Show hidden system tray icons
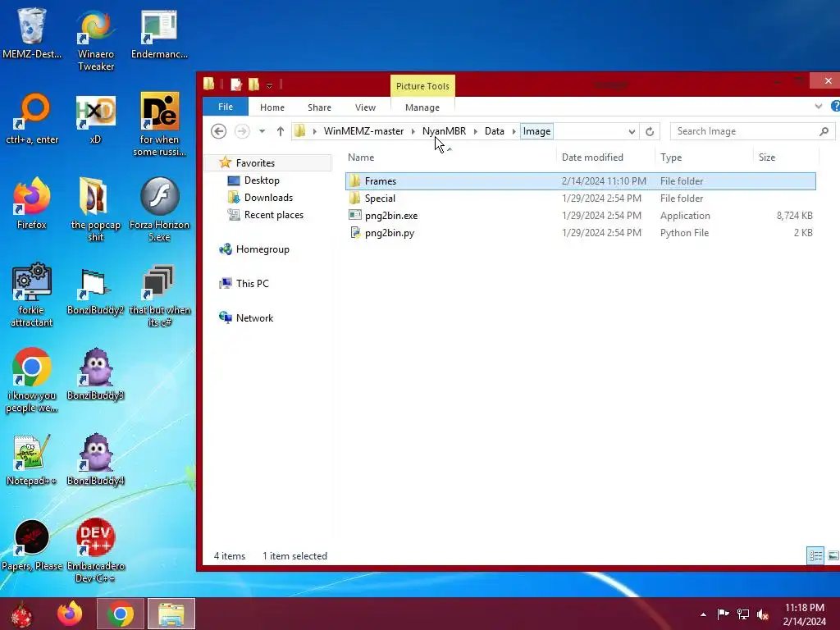840x630 pixels. 703,614
